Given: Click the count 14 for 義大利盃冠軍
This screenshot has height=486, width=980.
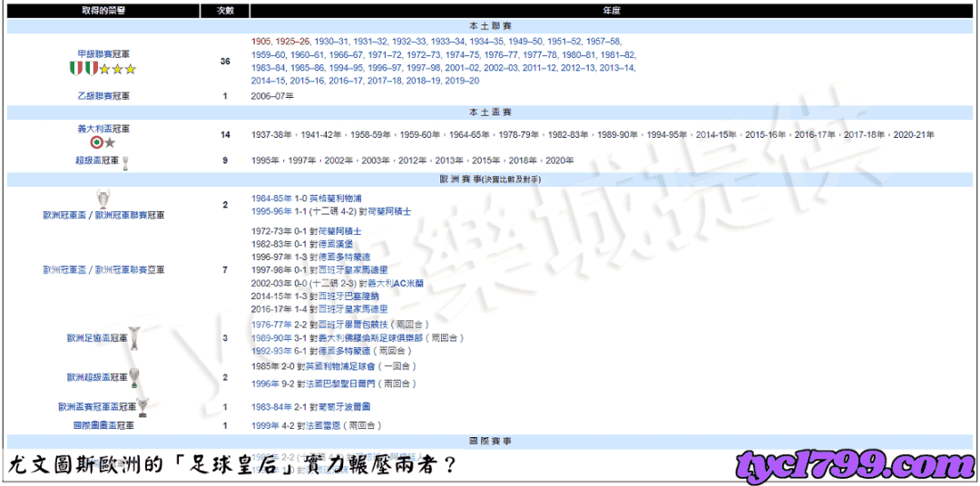Looking at the screenshot, I should [x=225, y=135].
